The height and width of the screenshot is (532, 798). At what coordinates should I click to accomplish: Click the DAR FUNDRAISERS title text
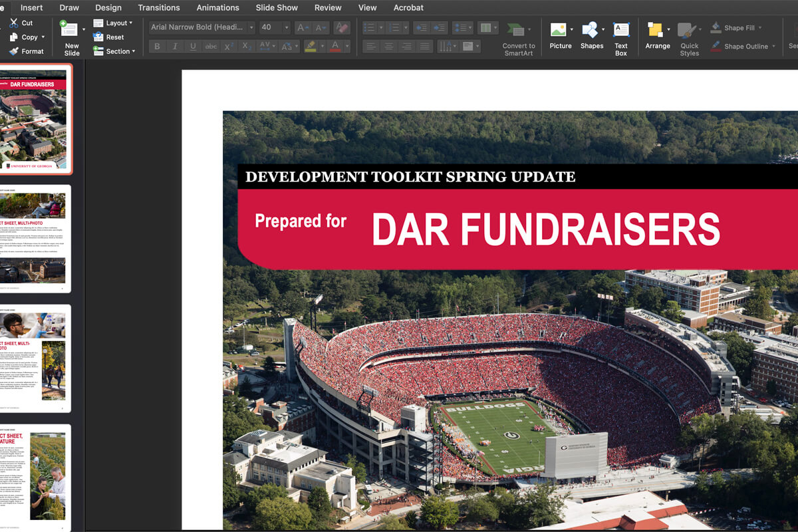pyautogui.click(x=545, y=229)
